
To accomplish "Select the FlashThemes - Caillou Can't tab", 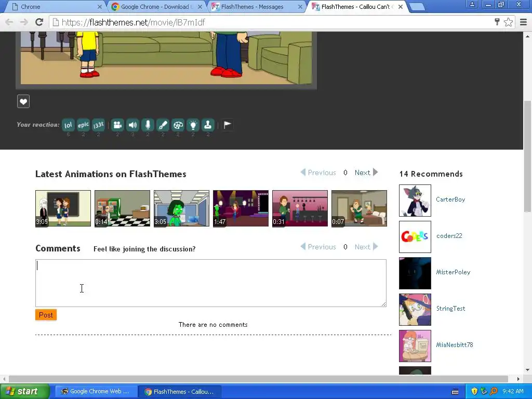I will click(x=355, y=7).
